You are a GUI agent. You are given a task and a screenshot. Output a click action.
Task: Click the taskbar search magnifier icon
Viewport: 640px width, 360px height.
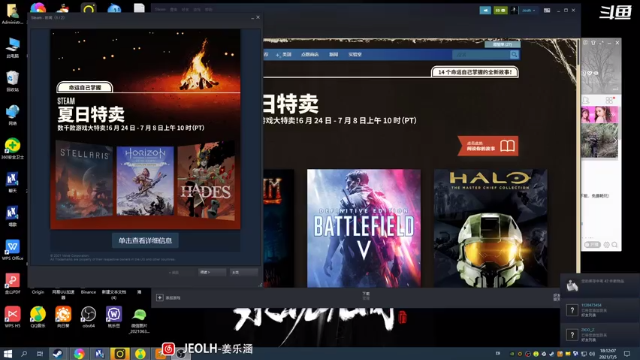(24, 353)
